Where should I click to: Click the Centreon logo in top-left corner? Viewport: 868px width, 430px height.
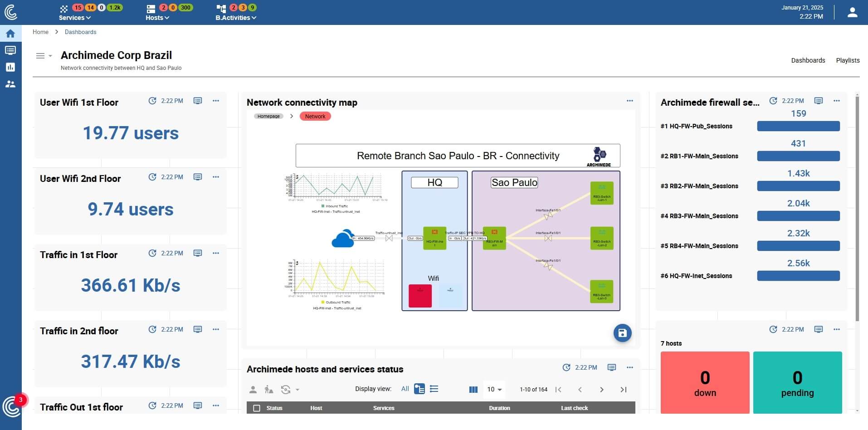pyautogui.click(x=11, y=12)
